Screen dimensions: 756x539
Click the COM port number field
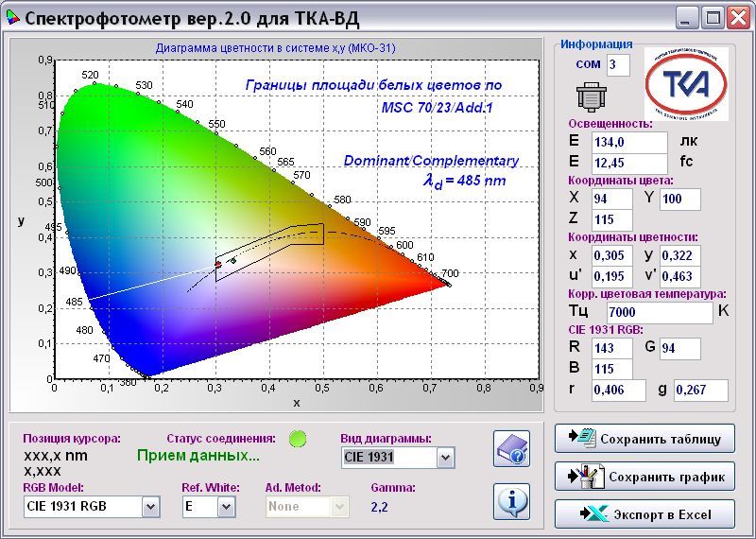coord(618,64)
